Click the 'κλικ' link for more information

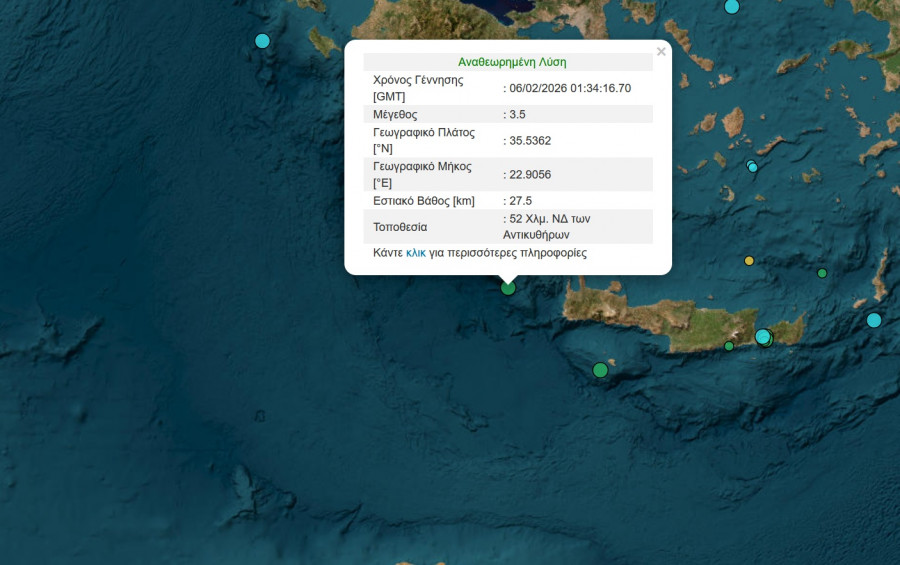(416, 253)
